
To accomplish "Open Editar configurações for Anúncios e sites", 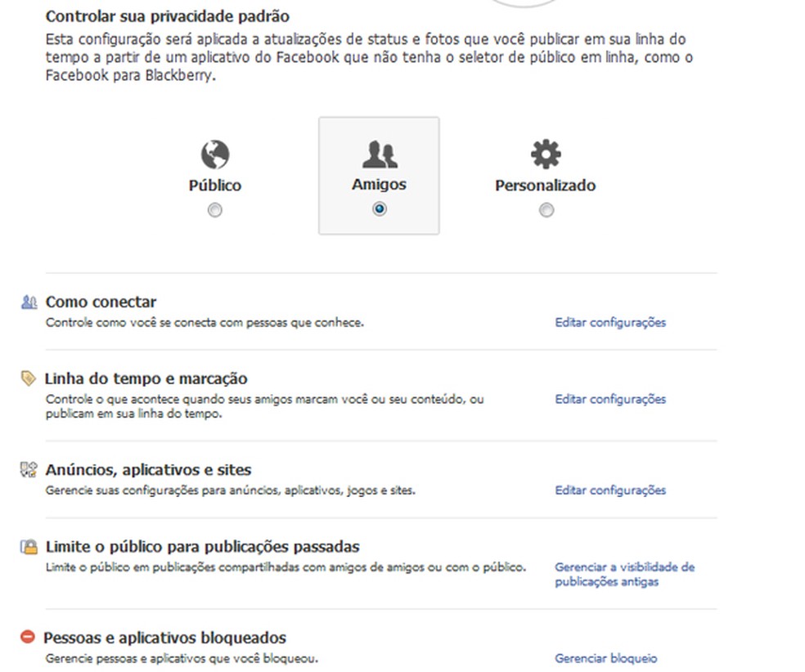I will click(x=611, y=490).
